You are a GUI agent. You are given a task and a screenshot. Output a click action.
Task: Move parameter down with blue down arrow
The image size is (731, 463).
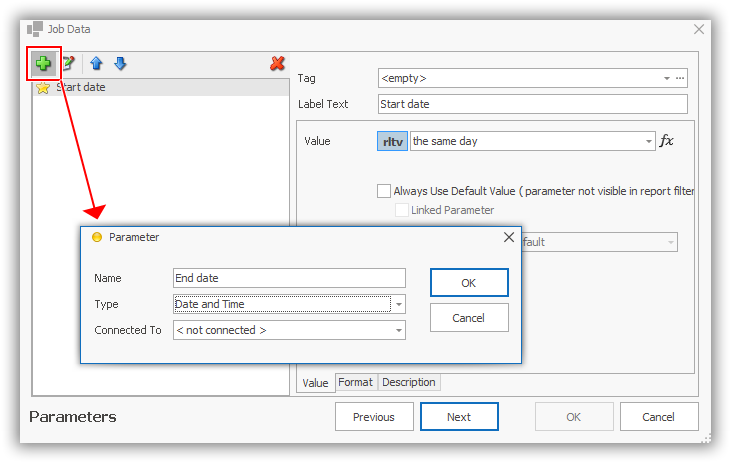pyautogui.click(x=120, y=64)
